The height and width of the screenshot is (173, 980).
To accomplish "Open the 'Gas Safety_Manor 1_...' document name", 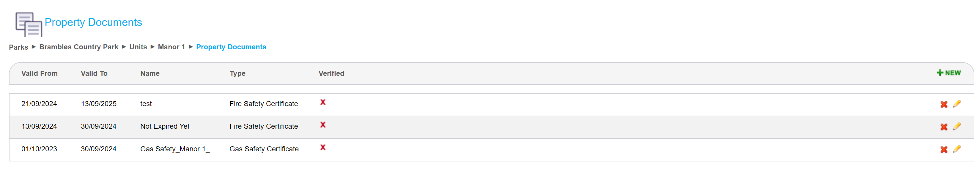I will click(x=178, y=149).
